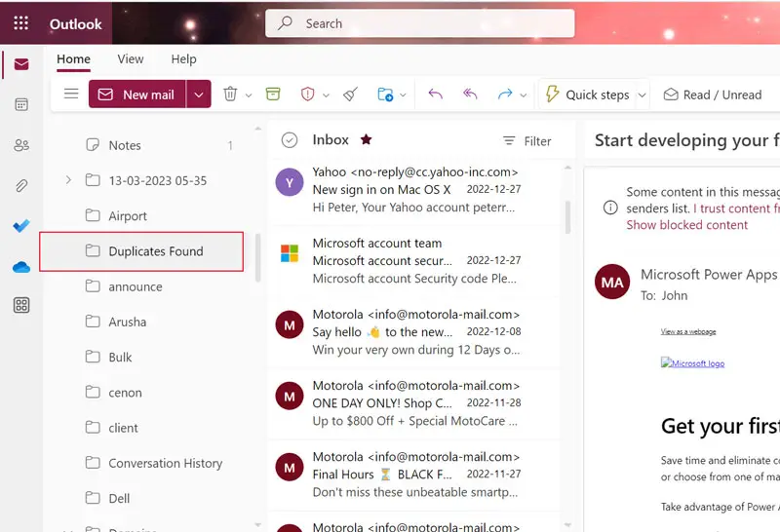Click the Quick steps lightning icon
Image resolution: width=780 pixels, height=532 pixels.
tap(552, 94)
